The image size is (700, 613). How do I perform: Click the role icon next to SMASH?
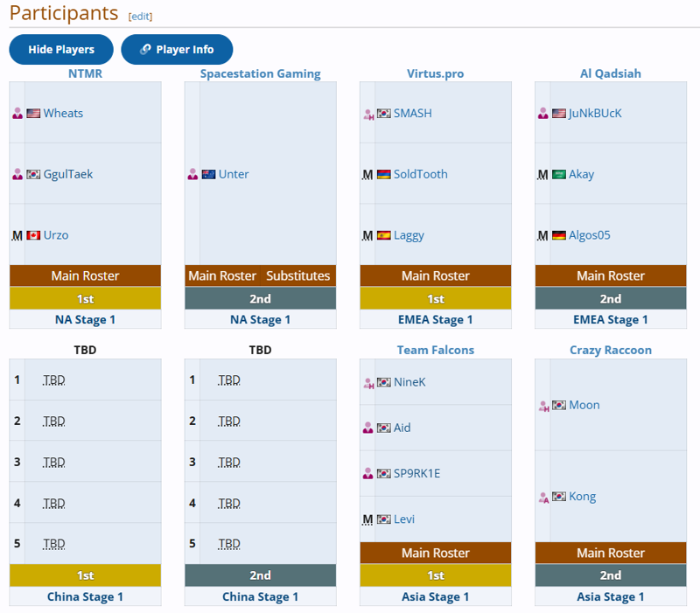point(368,115)
